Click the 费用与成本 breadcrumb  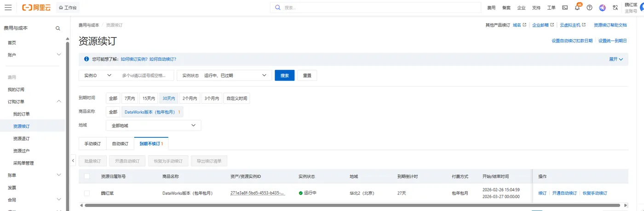click(88, 25)
